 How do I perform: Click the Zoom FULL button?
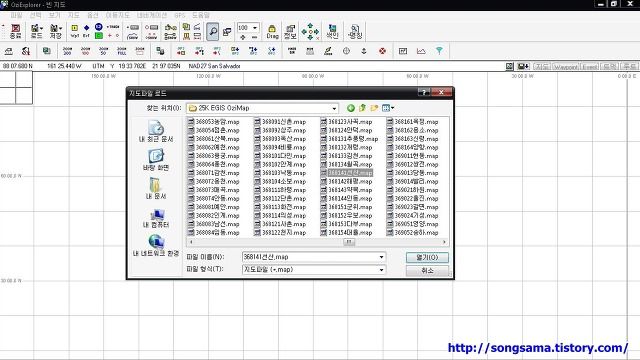pos(122,51)
